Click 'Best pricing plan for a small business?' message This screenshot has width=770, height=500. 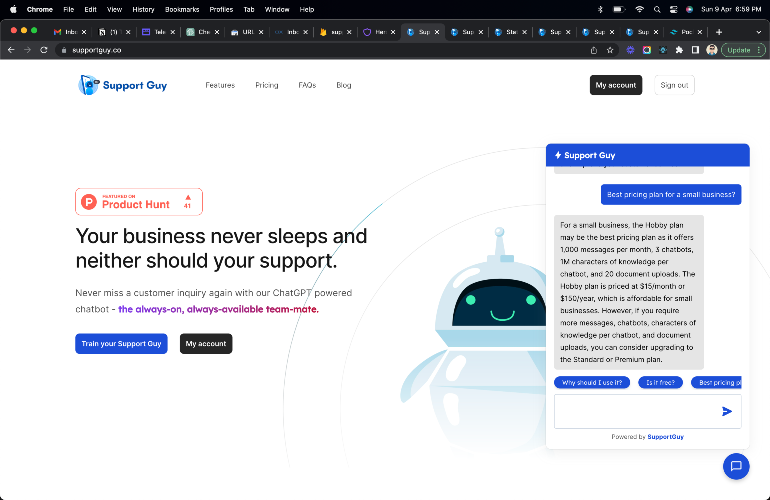pos(671,194)
